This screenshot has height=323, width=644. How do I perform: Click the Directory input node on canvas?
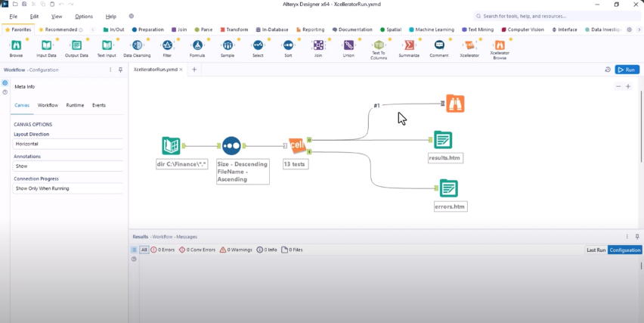point(172,146)
